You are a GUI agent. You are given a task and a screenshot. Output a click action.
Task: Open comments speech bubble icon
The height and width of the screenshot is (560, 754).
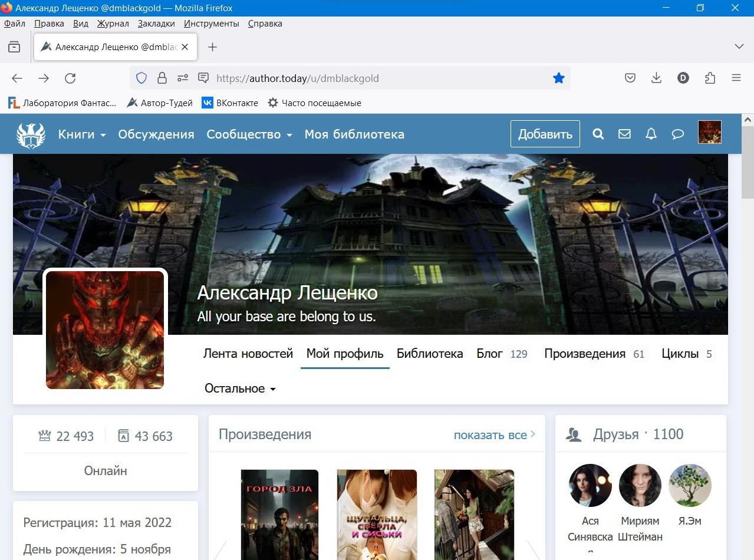coord(677,134)
